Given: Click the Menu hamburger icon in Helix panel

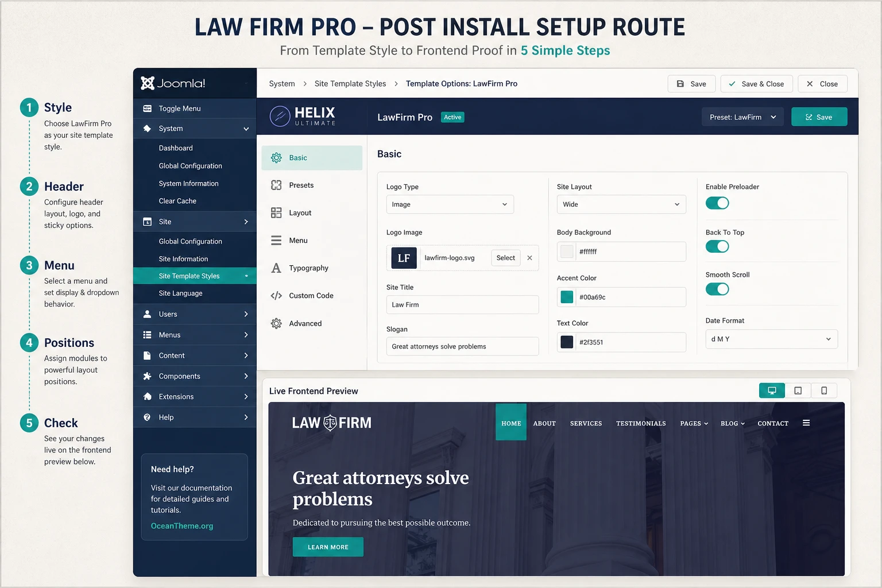Looking at the screenshot, I should [276, 241].
